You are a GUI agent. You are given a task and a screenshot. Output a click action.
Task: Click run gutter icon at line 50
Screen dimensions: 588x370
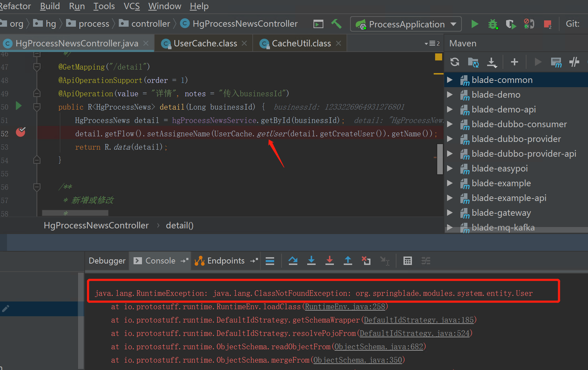coord(19,105)
